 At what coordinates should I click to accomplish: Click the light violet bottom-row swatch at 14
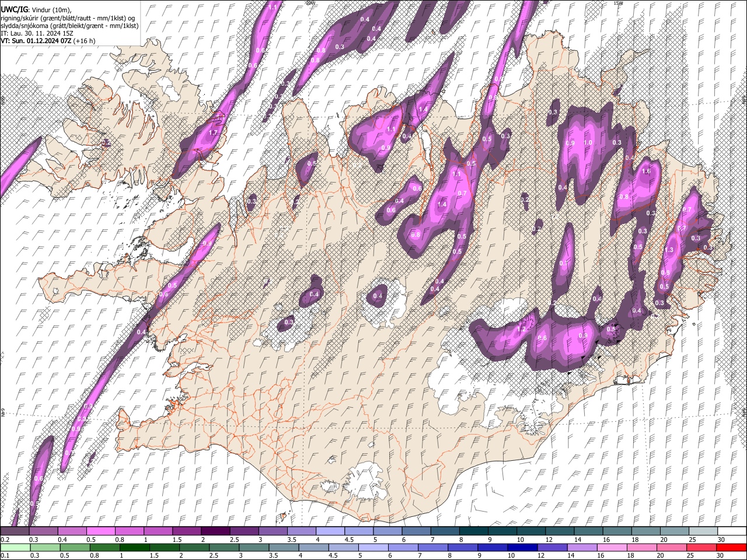pyautogui.click(x=582, y=548)
